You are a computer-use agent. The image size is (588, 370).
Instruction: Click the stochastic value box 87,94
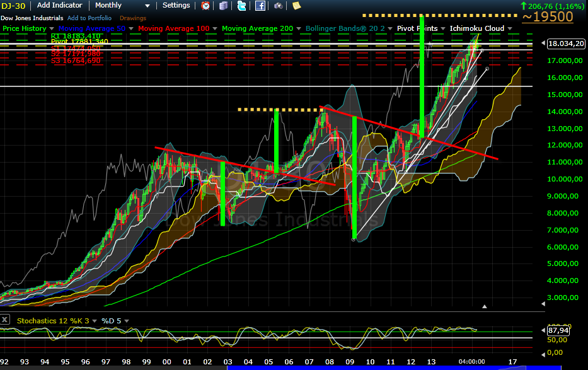pyautogui.click(x=558, y=330)
